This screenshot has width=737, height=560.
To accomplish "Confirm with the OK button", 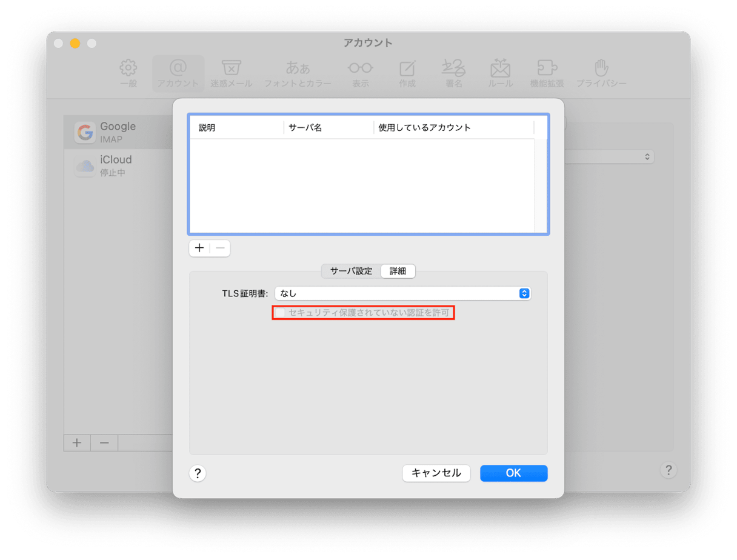I will coord(513,473).
